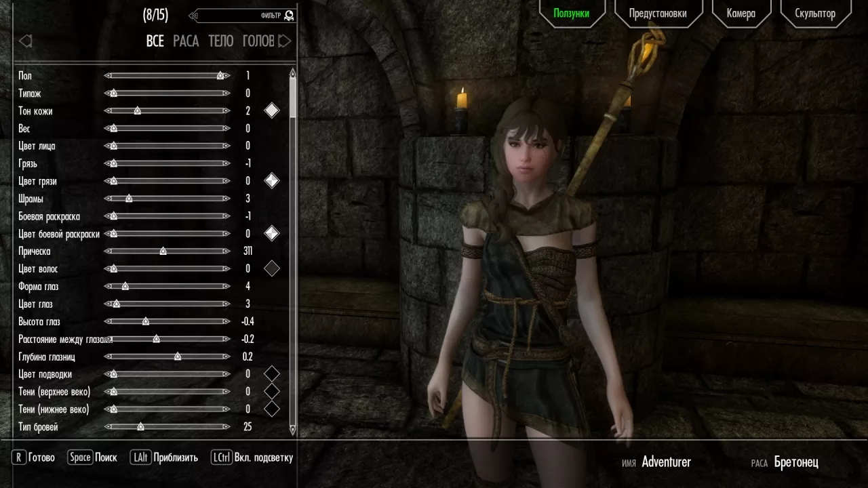Click scrollbar down arrow of slider list

point(293,430)
